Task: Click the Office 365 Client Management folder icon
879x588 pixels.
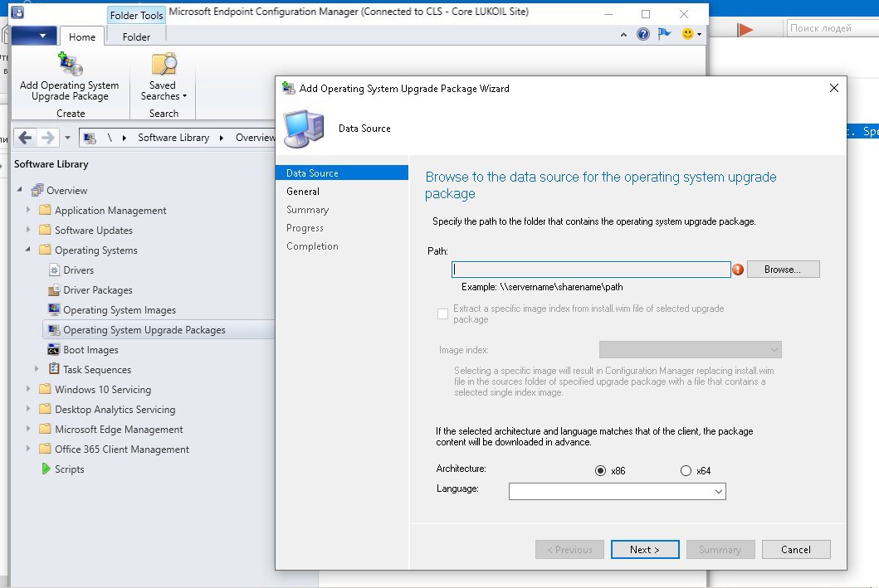Action: pos(46,449)
